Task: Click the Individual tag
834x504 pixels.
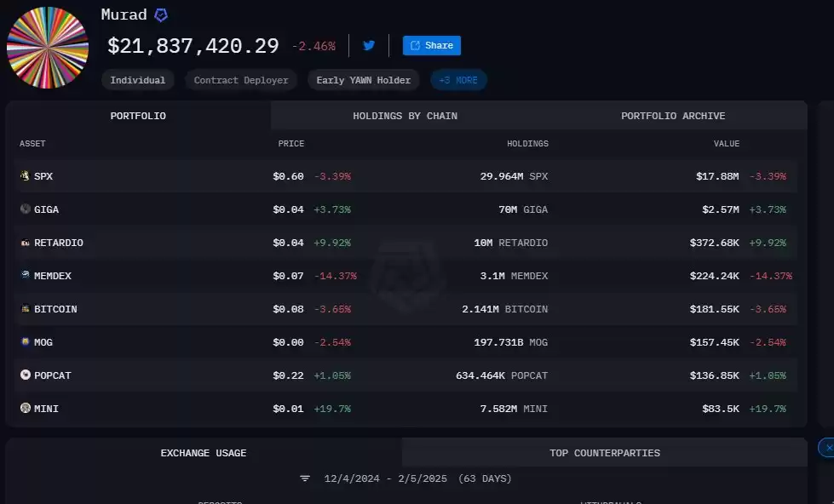Action: tap(138, 80)
